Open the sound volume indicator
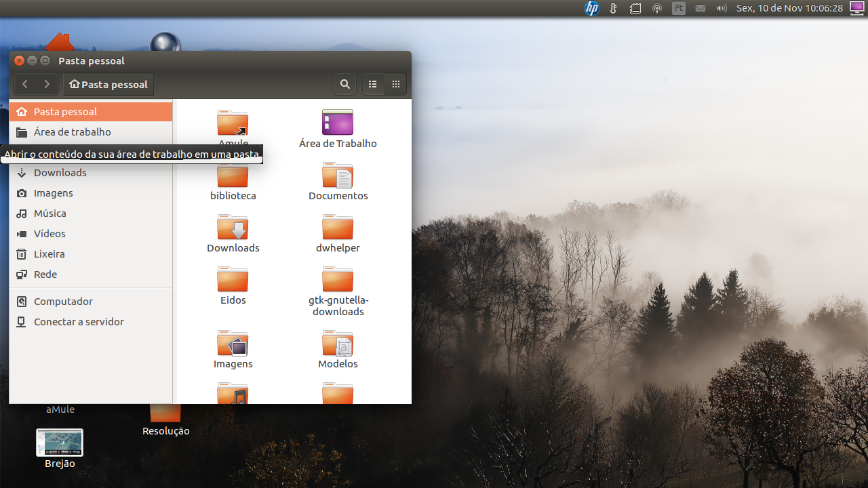Viewport: 868px width, 488px height. click(722, 8)
